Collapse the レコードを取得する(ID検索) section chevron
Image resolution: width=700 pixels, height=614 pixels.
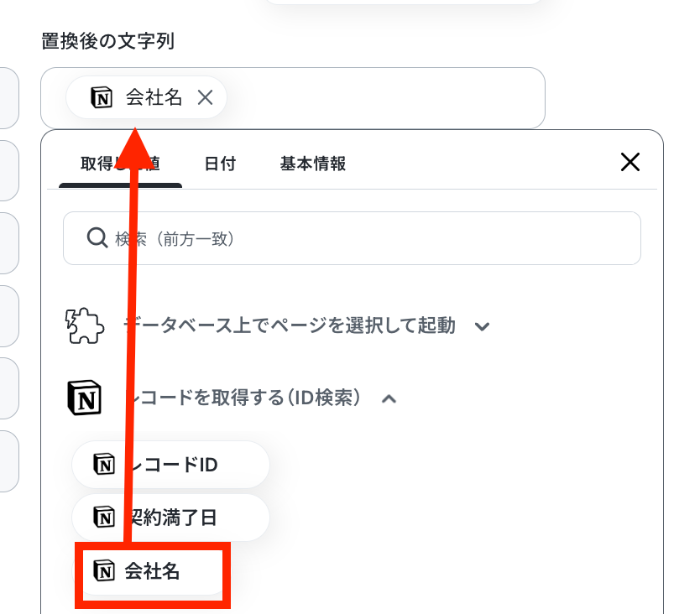(389, 398)
